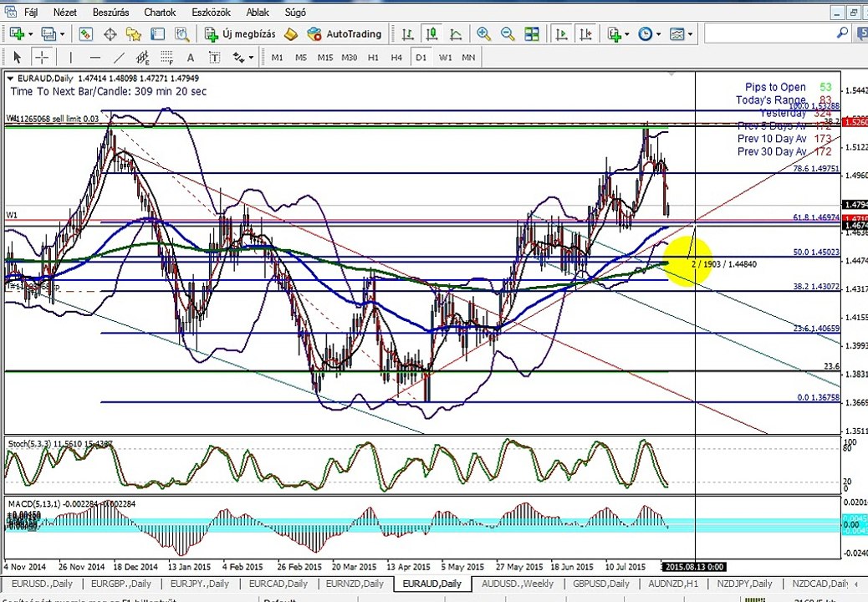Viewport: 868px width, 602px height.
Task: Switch timeframe to H1
Action: (374, 57)
